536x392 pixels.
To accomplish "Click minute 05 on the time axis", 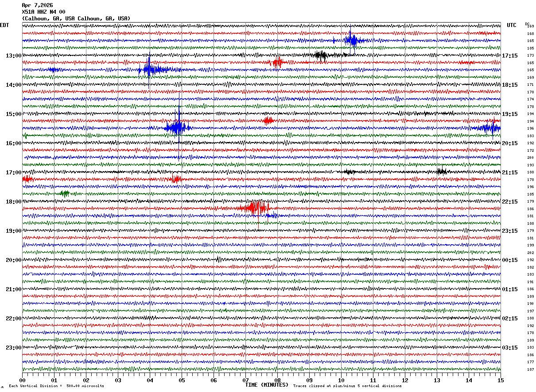I will pos(182,380).
